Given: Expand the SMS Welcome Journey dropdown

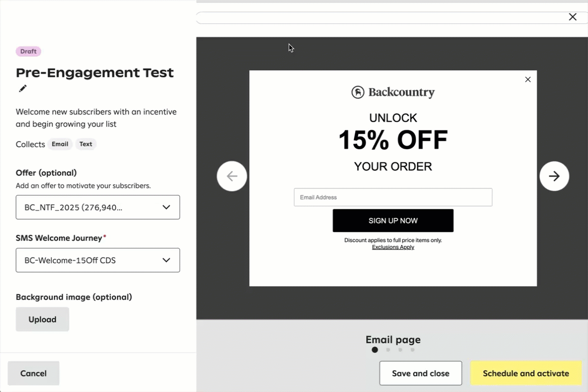Looking at the screenshot, I should pos(98,260).
